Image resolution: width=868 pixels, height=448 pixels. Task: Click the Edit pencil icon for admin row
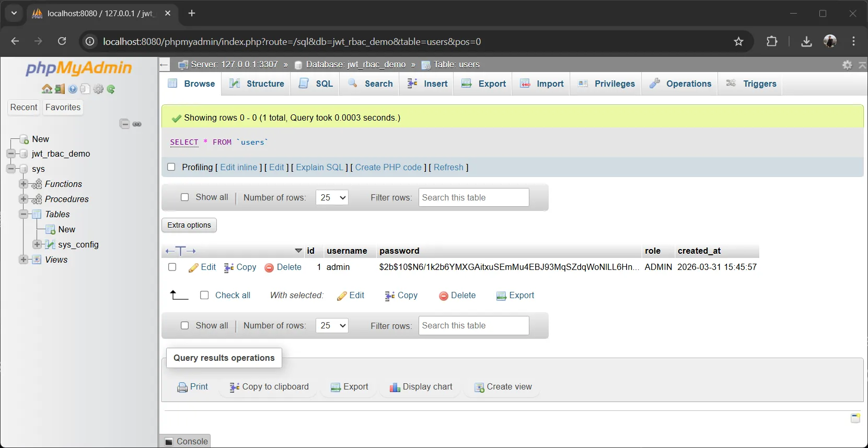tap(193, 267)
